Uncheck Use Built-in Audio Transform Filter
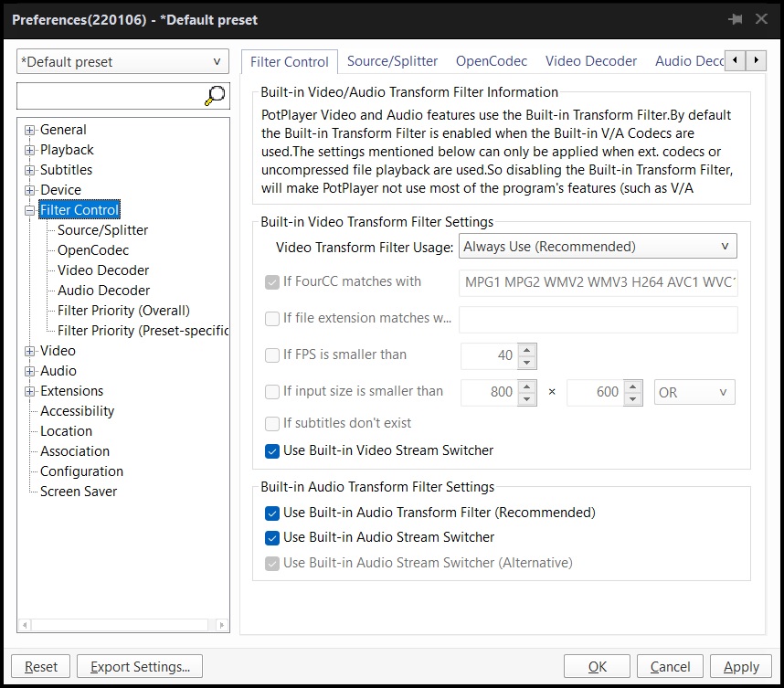 (272, 513)
